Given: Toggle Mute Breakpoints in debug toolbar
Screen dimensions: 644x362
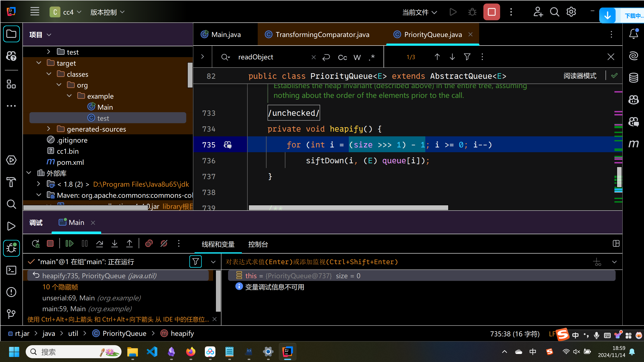Looking at the screenshot, I should coord(164,244).
